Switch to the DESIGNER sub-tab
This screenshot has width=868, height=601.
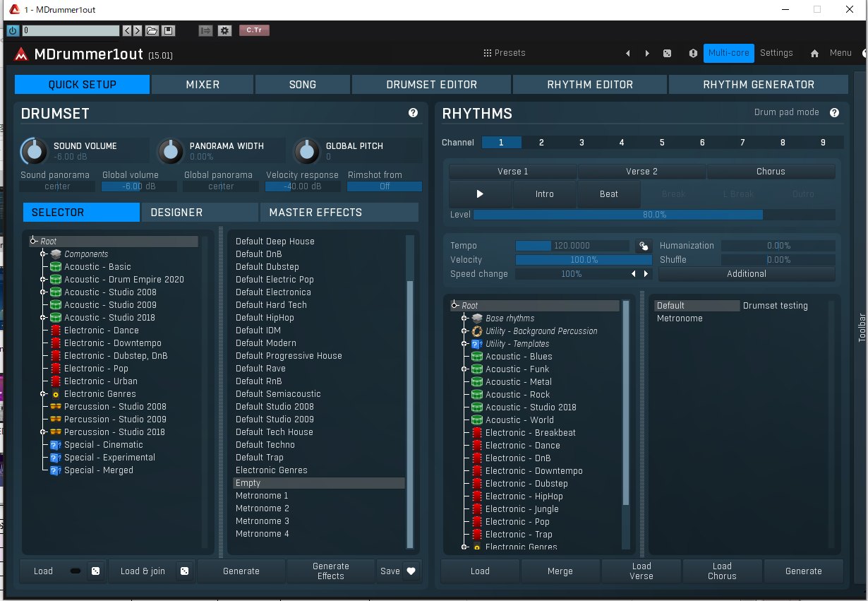coord(200,213)
